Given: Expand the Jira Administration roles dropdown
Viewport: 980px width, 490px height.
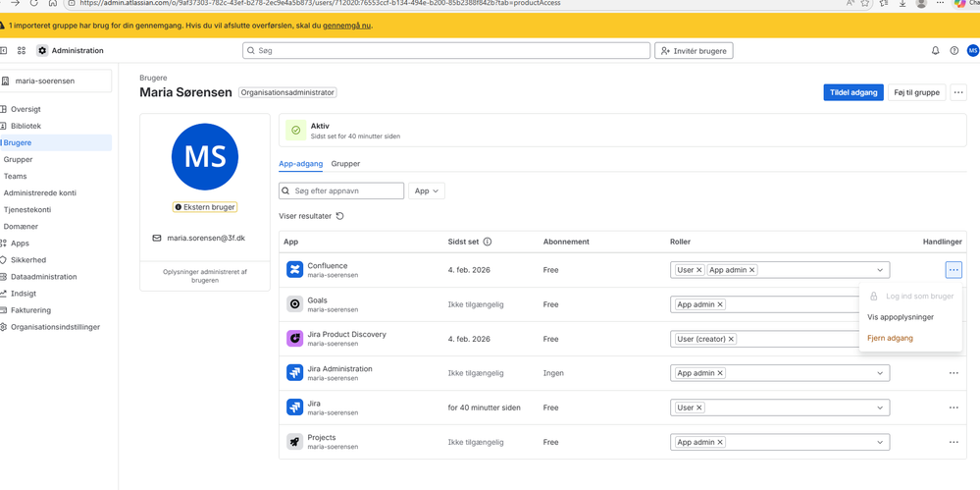Looking at the screenshot, I should pos(880,373).
